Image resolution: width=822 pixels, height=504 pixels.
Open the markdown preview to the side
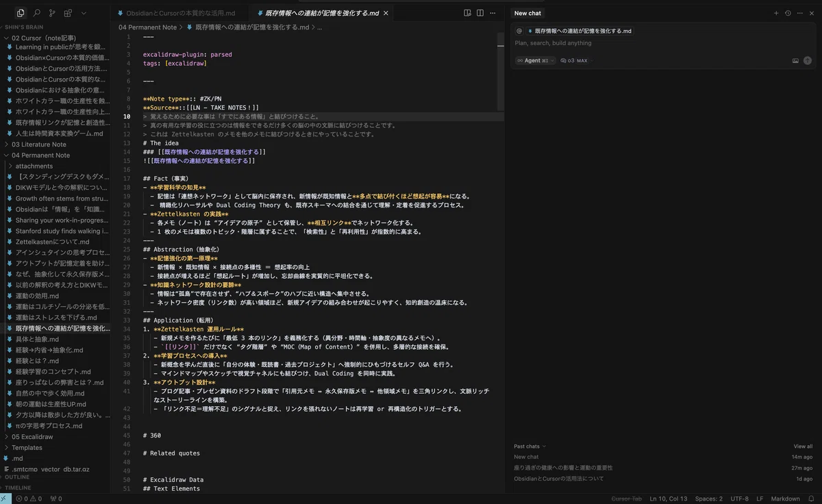[x=467, y=13]
